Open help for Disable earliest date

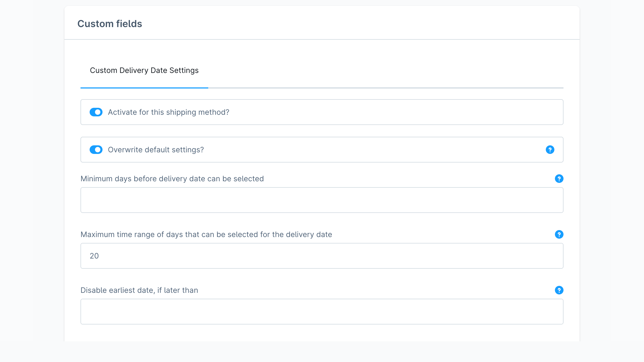coord(559,290)
